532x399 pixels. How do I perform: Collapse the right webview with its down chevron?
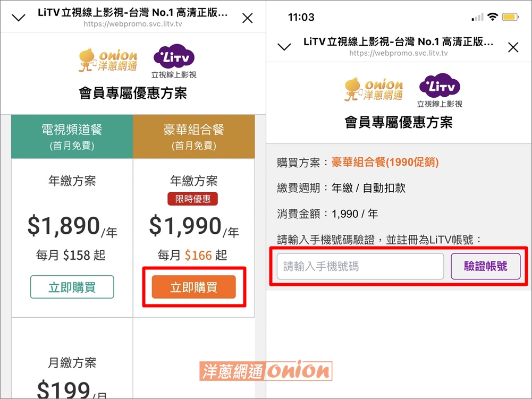pyautogui.click(x=283, y=47)
